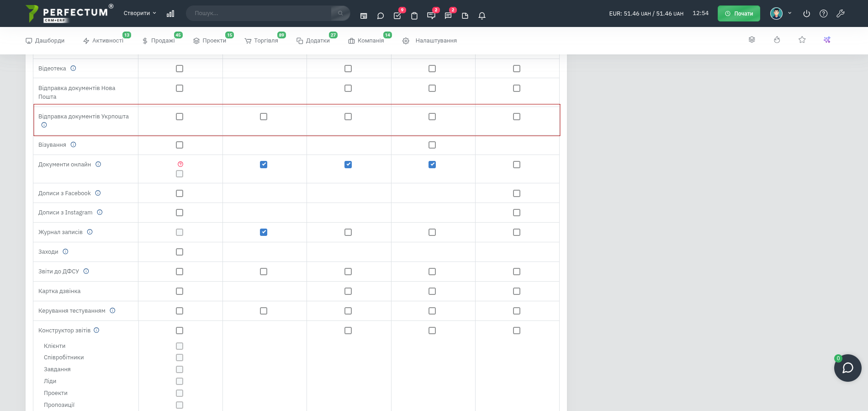Viewport: 868px width, 411px height.
Task: Tick the checkbox in the Заходи row
Action: pyautogui.click(x=180, y=252)
